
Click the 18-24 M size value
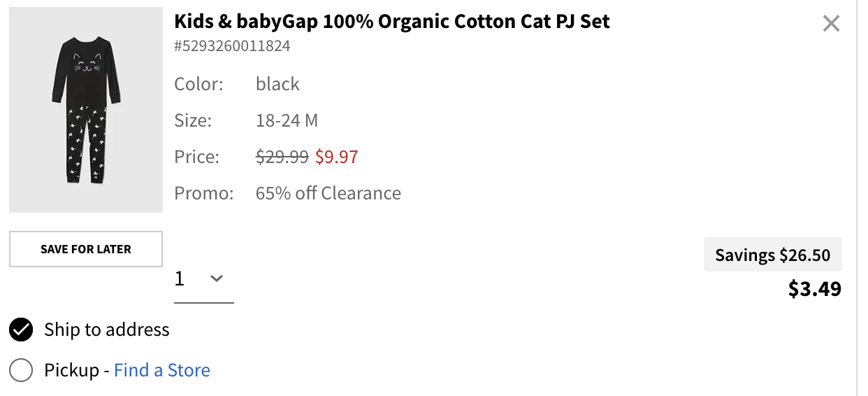(287, 120)
